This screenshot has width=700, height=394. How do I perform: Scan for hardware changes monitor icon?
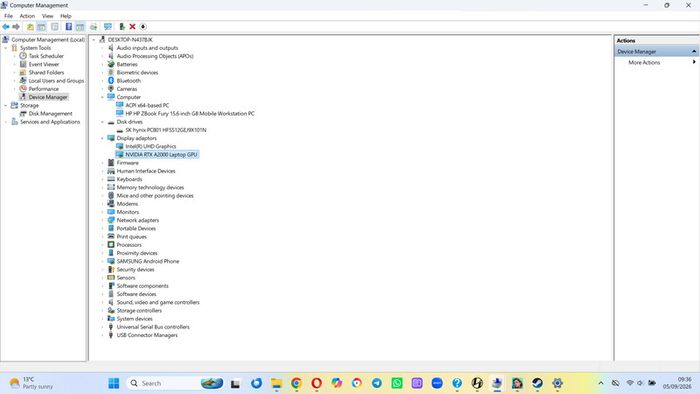pos(108,27)
